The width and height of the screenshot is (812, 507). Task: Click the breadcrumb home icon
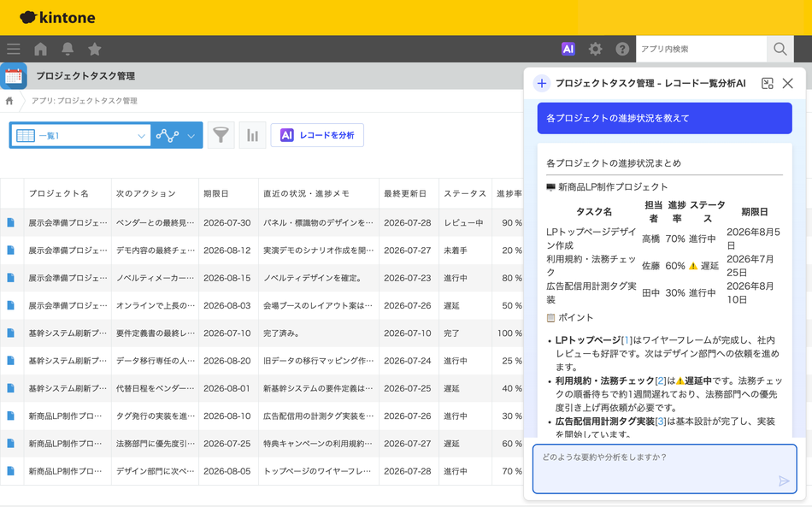coord(9,101)
